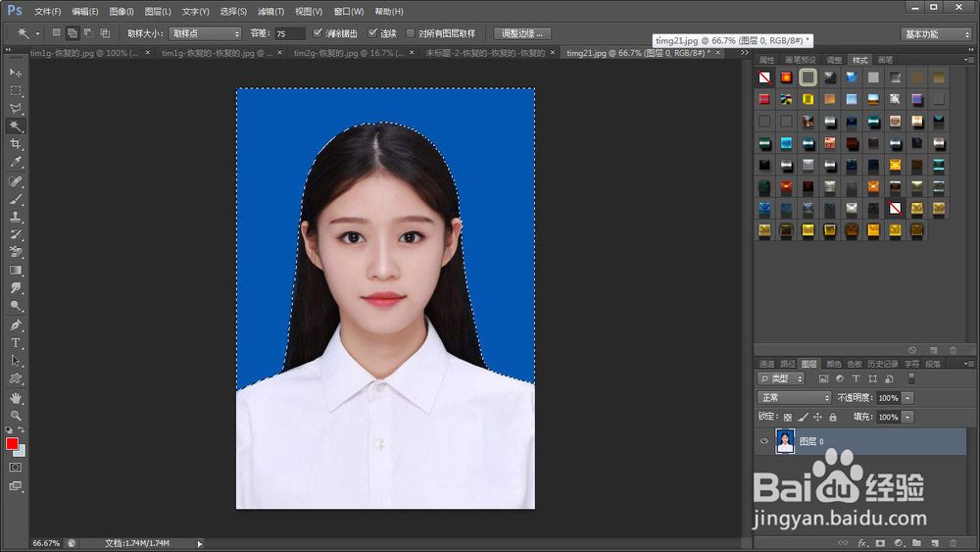This screenshot has width=980, height=552.
Task: Click the red foreground color swatch
Action: (12, 444)
